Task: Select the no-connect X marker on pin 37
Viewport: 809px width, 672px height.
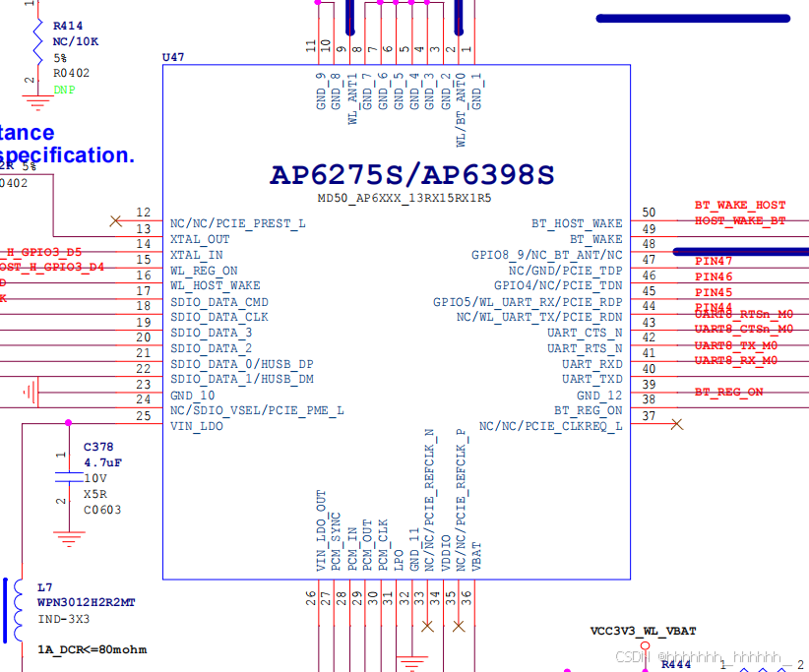Action: (x=675, y=423)
